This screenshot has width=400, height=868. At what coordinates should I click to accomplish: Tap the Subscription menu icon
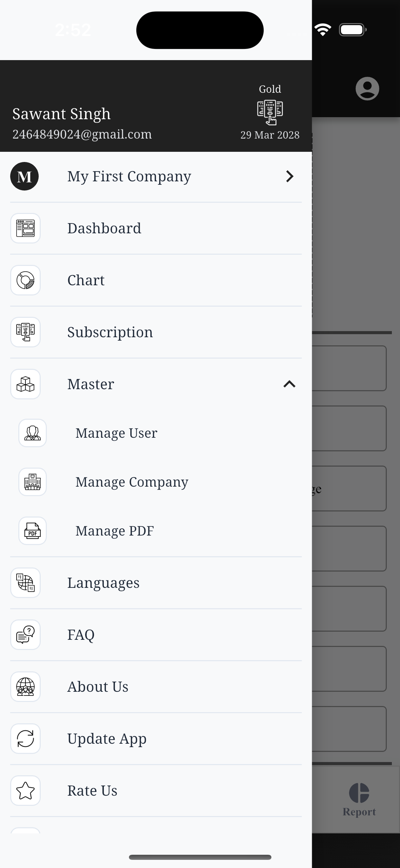[x=25, y=332]
